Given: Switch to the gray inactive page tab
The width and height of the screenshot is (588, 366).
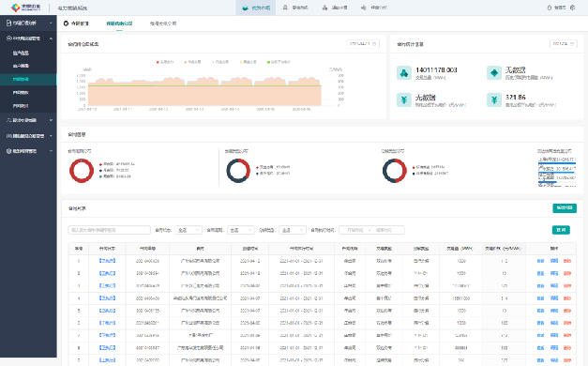Looking at the screenshot, I should point(163,23).
